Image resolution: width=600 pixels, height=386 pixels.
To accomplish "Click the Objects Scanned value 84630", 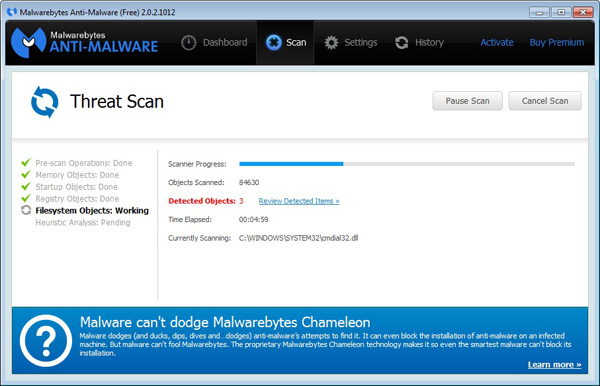I will 249,182.
